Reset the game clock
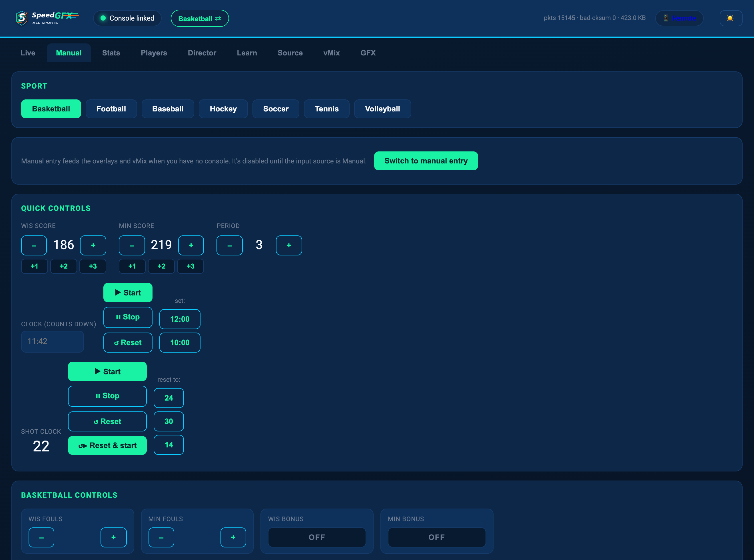 click(x=128, y=343)
